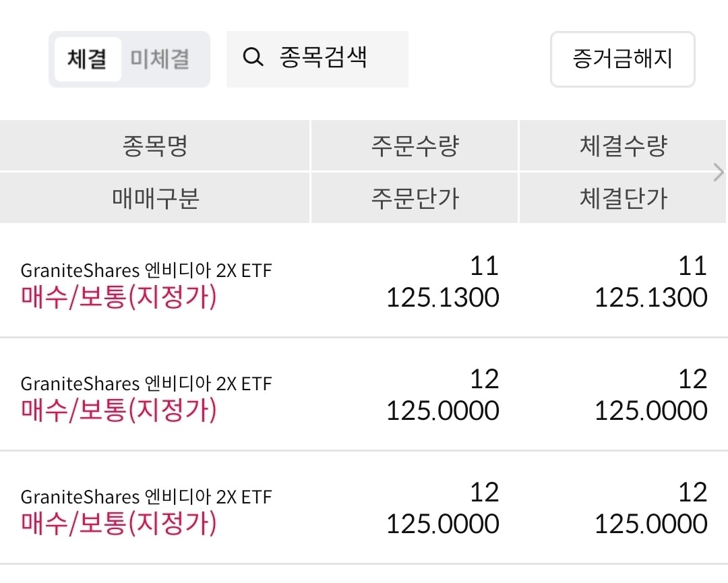Open first GraniteShares 엔비디아 2X ETF order
The height and width of the screenshot is (583, 728).
click(364, 281)
